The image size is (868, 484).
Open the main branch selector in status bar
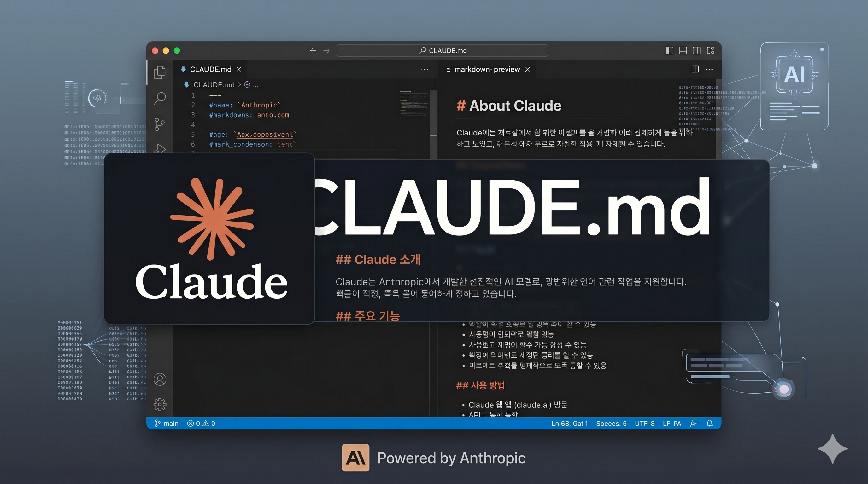pos(167,423)
